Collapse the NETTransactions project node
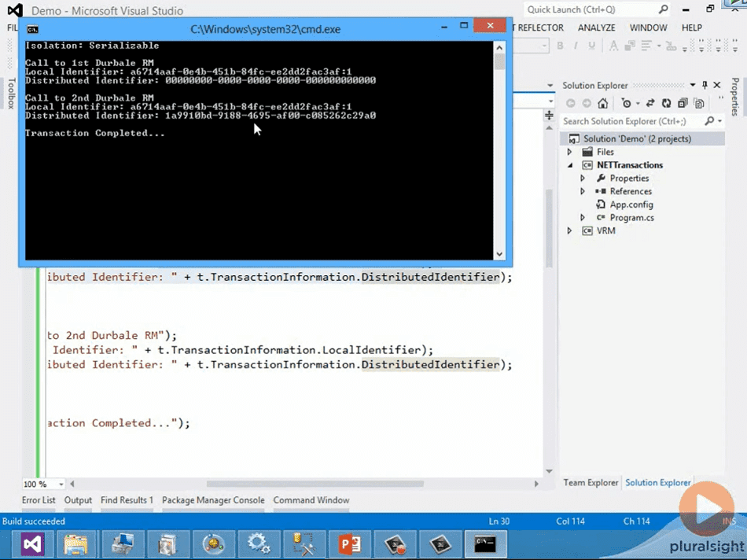The height and width of the screenshot is (560, 747). [570, 165]
